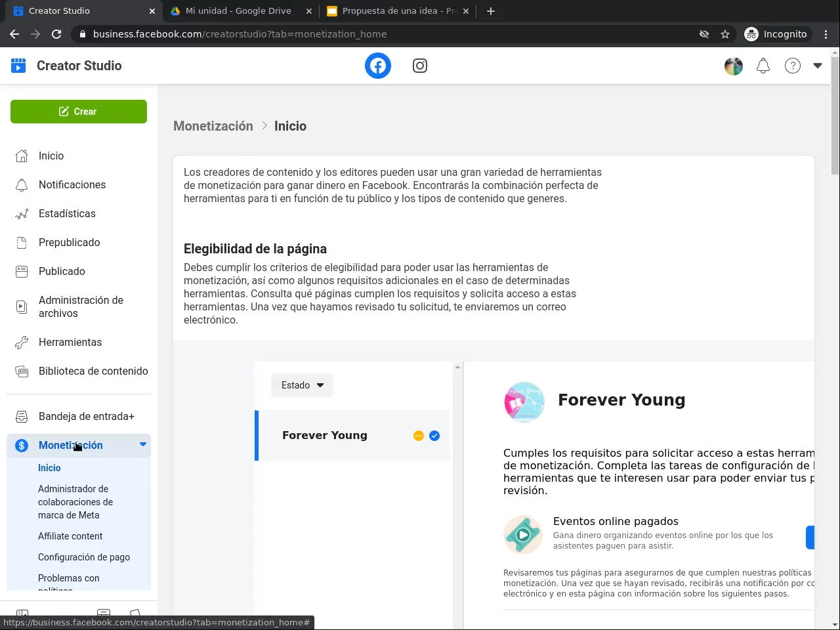840x630 pixels.
Task: Click the page vertical scrollbar
Action: coord(835,115)
